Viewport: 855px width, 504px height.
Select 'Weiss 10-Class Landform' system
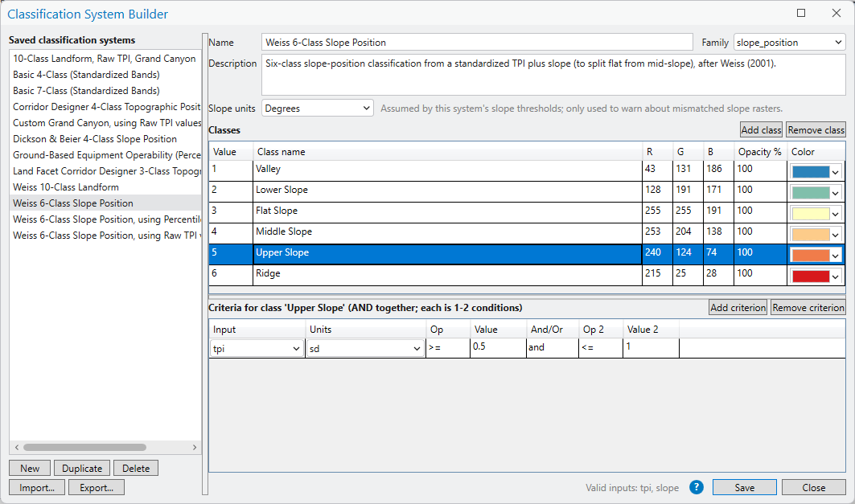click(105, 186)
